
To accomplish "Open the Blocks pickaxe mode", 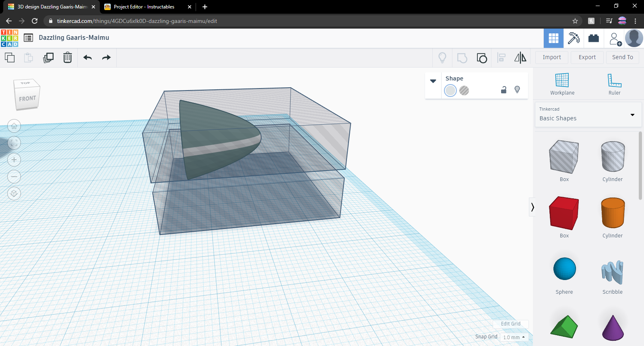I will click(574, 38).
